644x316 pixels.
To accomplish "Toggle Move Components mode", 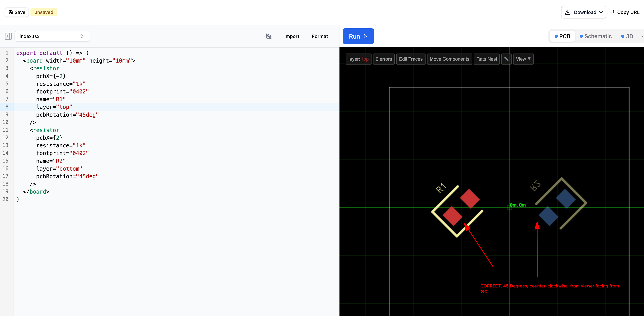I will click(x=449, y=59).
